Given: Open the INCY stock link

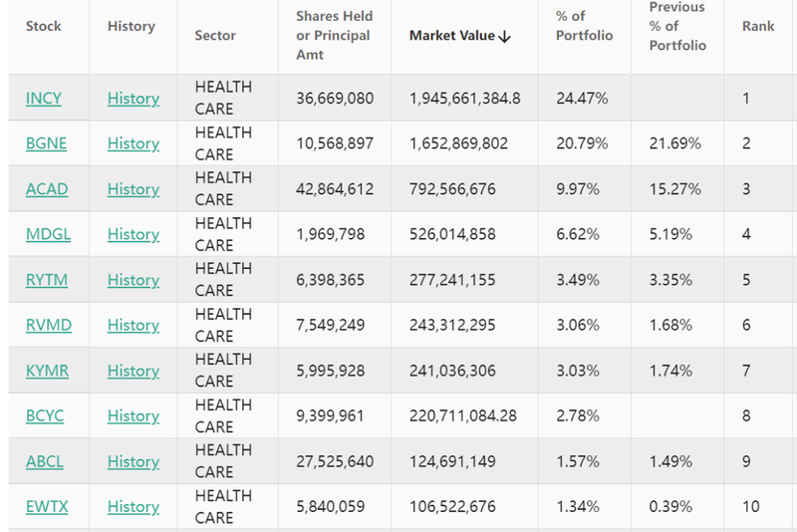Looking at the screenshot, I should pyautogui.click(x=43, y=99).
